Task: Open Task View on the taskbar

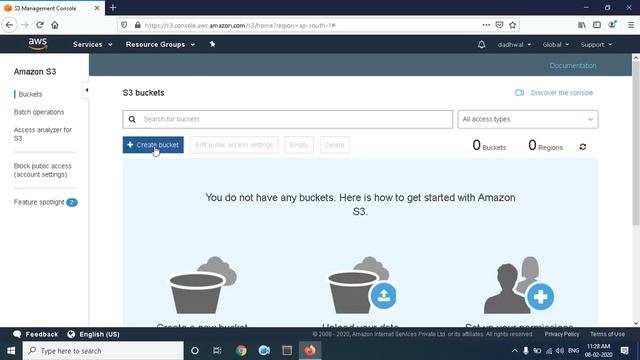Action: pyautogui.click(x=217, y=351)
